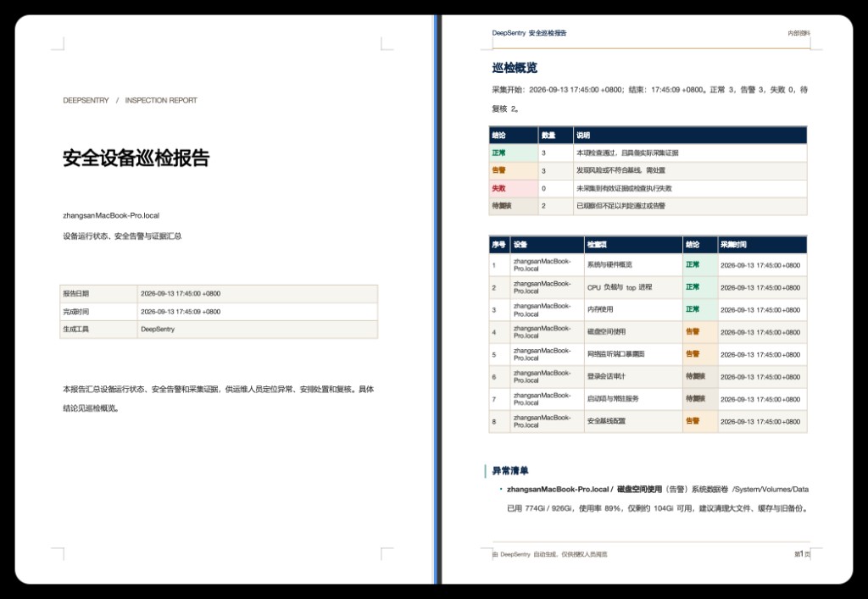This screenshot has height=599, width=868.
Task: Click the page number "第1页" in footer
Action: click(x=802, y=553)
